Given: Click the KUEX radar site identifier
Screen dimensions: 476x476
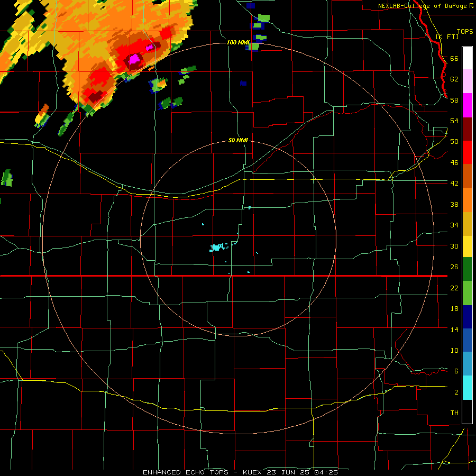Looking at the screenshot, I should coord(252,472).
